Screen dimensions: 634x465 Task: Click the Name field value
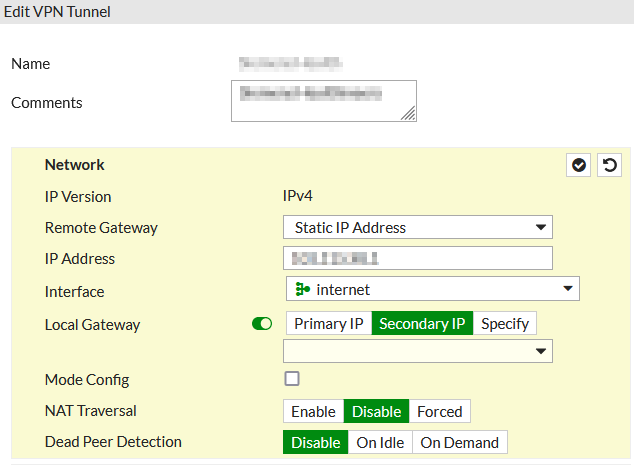point(291,64)
